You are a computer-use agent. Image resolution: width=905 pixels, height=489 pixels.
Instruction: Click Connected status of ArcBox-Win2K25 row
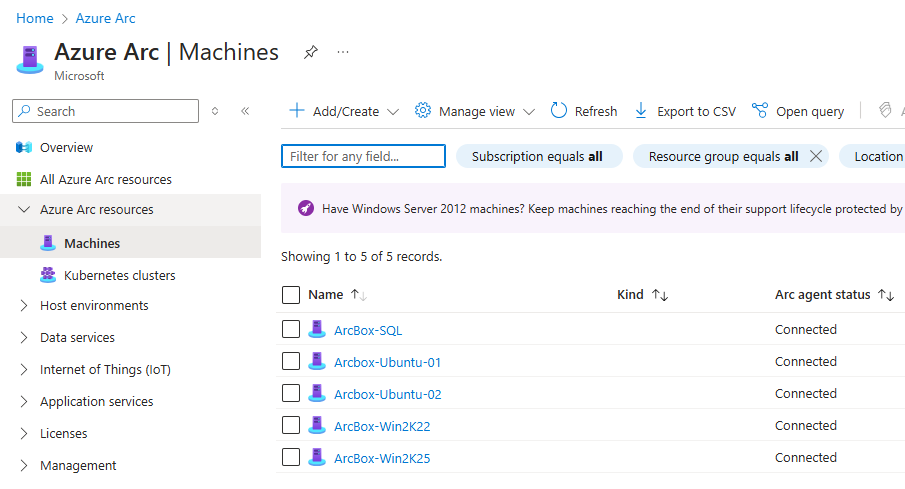pyautogui.click(x=806, y=457)
